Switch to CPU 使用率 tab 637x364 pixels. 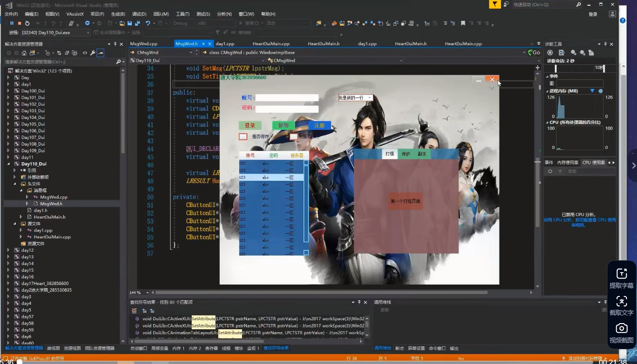(x=593, y=163)
